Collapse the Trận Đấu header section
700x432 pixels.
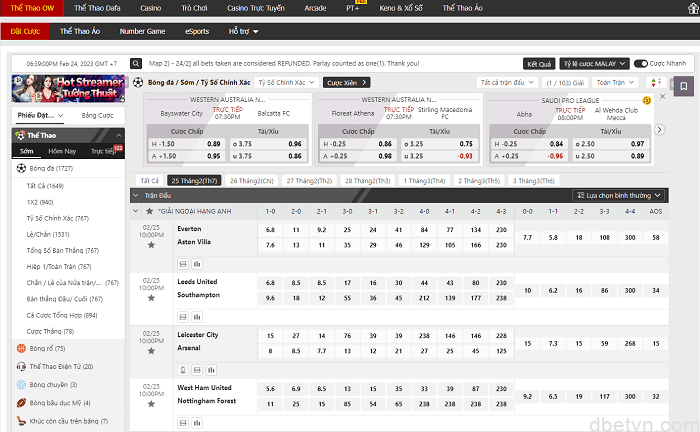136,195
